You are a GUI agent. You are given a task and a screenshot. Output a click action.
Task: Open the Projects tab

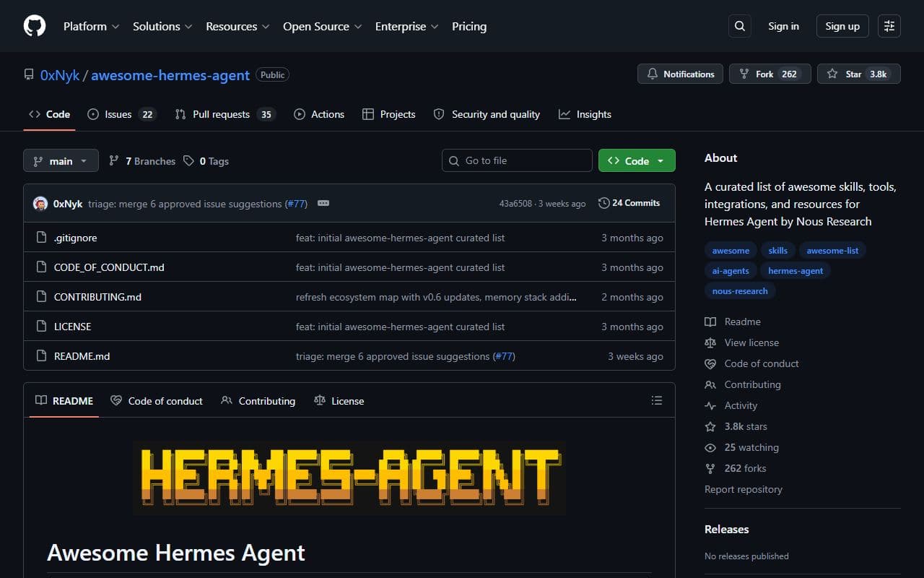coord(389,114)
